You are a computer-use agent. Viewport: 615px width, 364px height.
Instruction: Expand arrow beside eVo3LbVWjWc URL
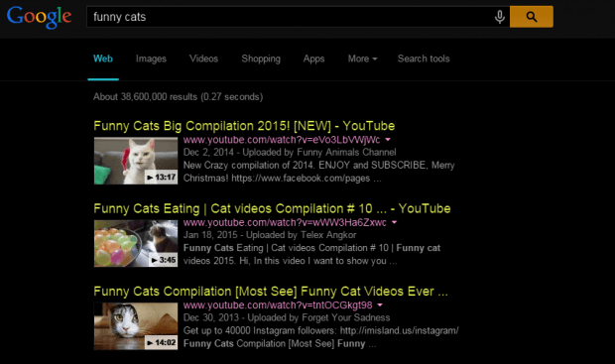(388, 140)
